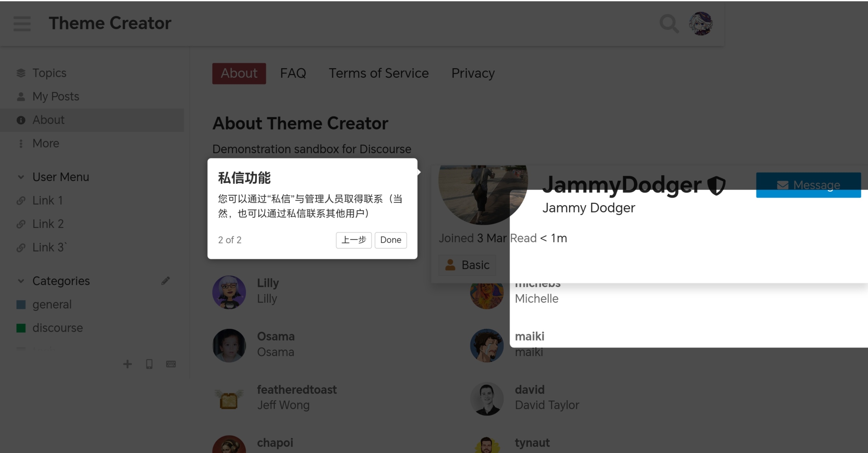The width and height of the screenshot is (868, 453).
Task: Click the 上一步 previous step button
Action: click(354, 240)
